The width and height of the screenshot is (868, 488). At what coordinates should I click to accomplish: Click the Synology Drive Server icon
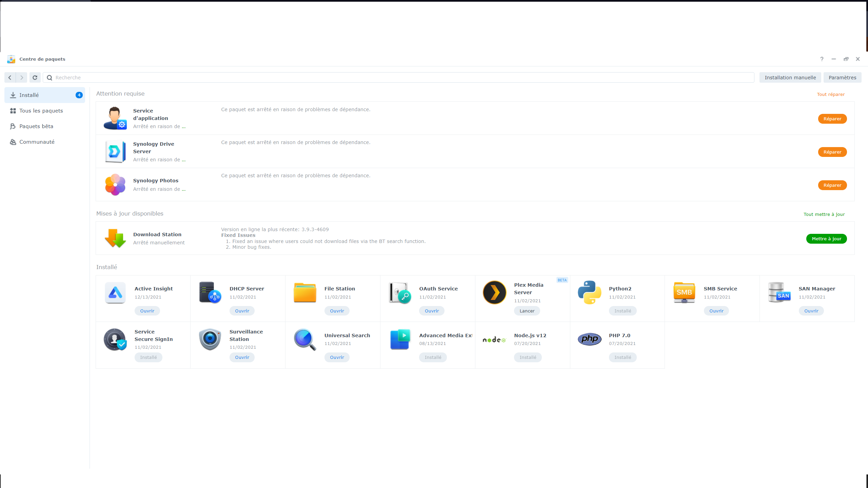[x=115, y=151]
